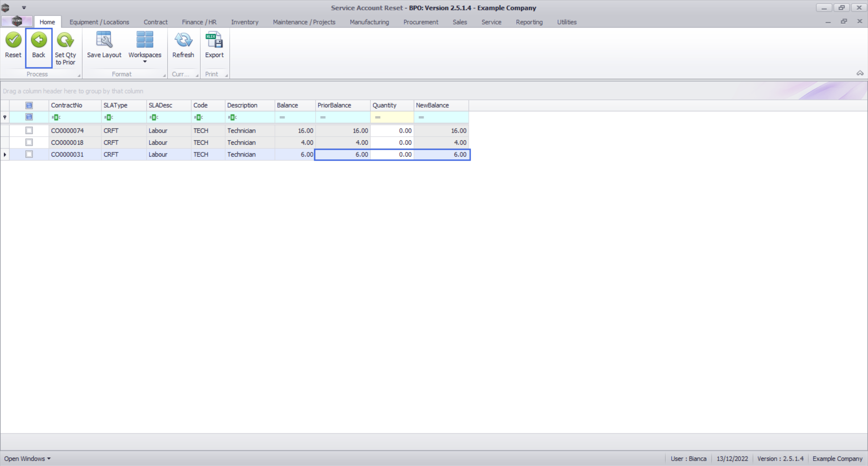The width and height of the screenshot is (868, 466).
Task: Click the Quantity filter row field
Action: point(392,117)
